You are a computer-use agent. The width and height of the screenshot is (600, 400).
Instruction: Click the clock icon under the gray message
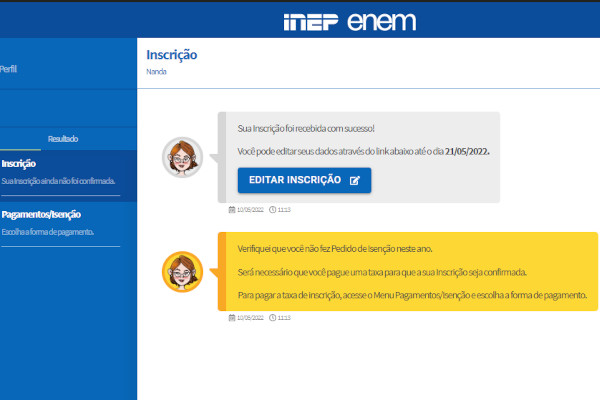272,209
